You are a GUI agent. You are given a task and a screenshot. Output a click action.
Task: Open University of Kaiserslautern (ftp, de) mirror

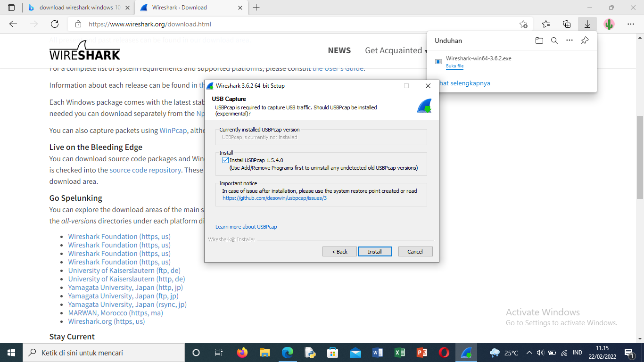tap(124, 271)
